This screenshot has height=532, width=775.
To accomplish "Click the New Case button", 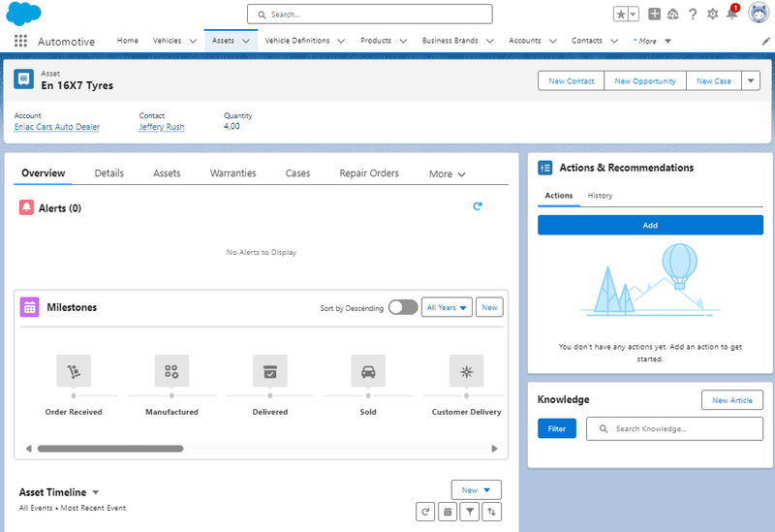I will coord(714,80).
